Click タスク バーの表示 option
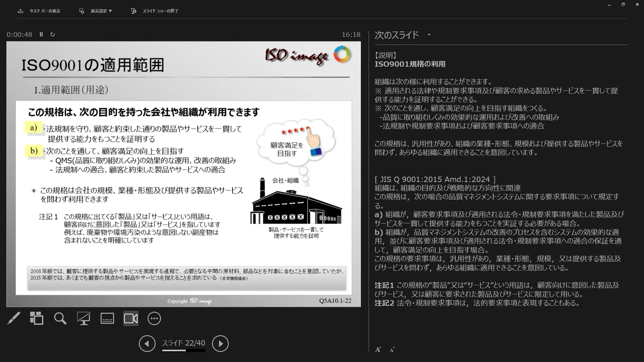Image resolution: width=644 pixels, height=362 pixels. pos(45,11)
